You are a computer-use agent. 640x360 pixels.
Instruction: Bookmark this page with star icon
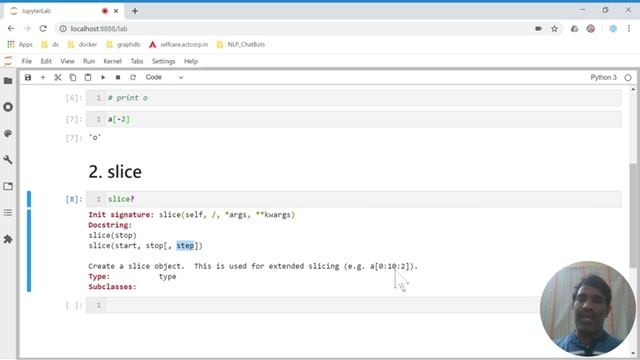coord(554,29)
